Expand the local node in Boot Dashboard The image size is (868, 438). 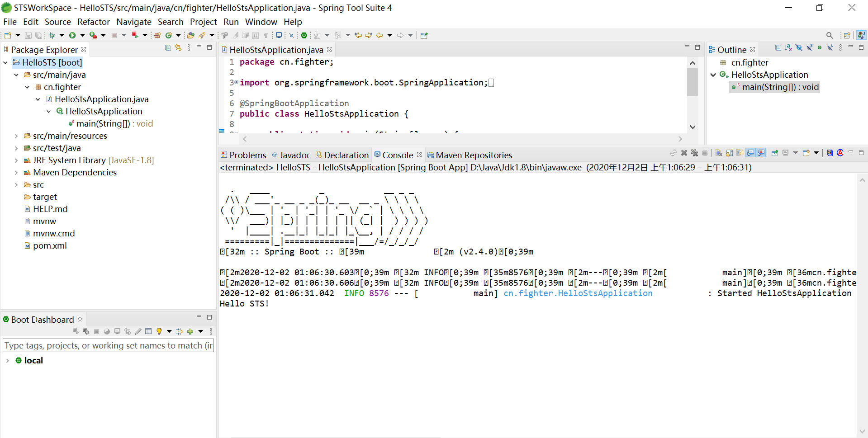coord(8,361)
